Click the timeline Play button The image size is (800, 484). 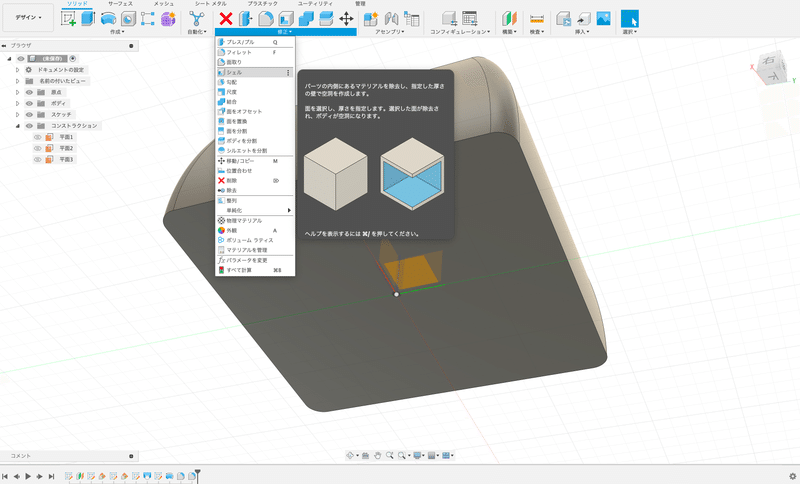click(x=28, y=476)
